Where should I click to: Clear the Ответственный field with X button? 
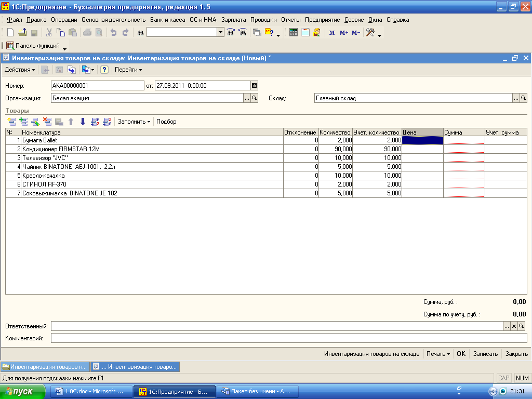[x=514, y=326]
